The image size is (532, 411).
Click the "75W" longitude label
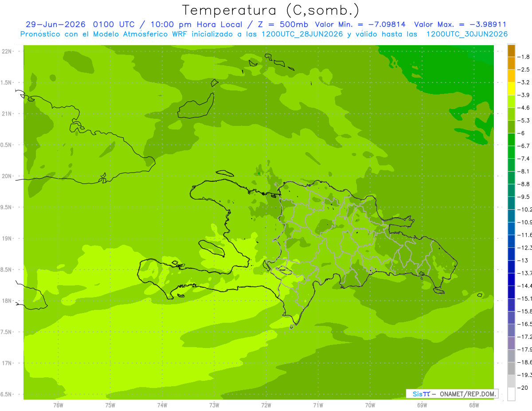pos(110,405)
